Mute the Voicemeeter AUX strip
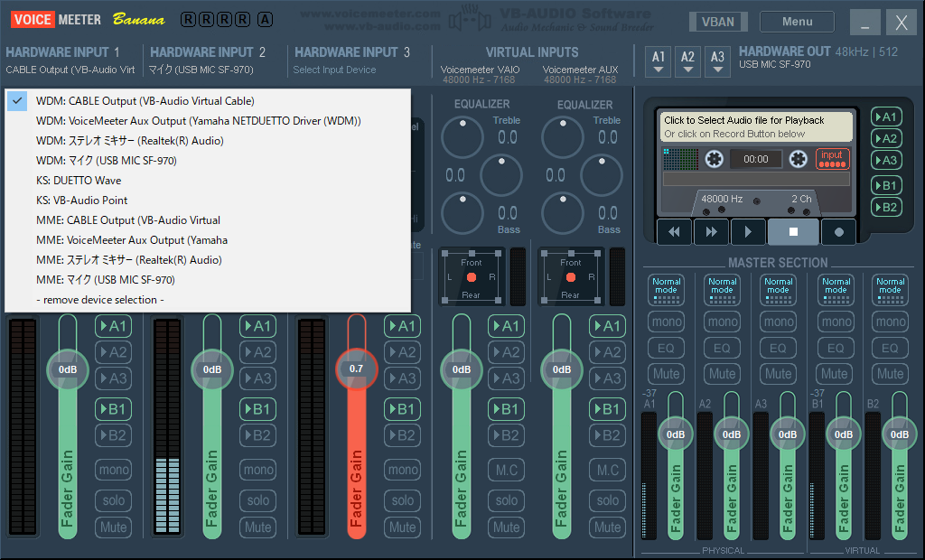This screenshot has height=560, width=925. coord(607,527)
